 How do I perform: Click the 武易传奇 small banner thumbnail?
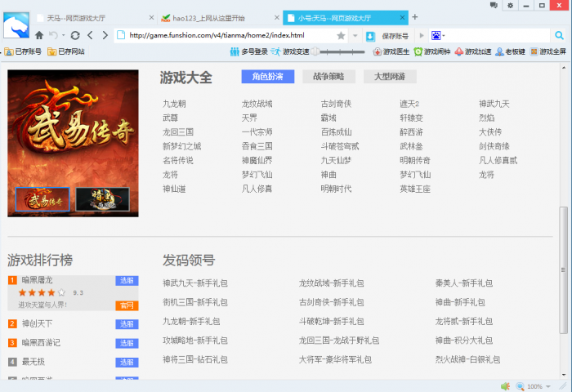click(42, 199)
